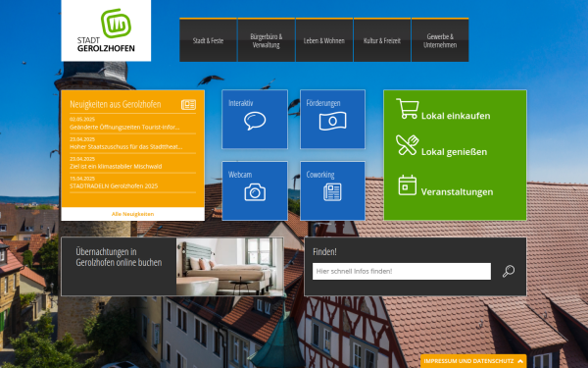588x368 pixels.
Task: Click the Webcam tile label
Action: point(240,175)
